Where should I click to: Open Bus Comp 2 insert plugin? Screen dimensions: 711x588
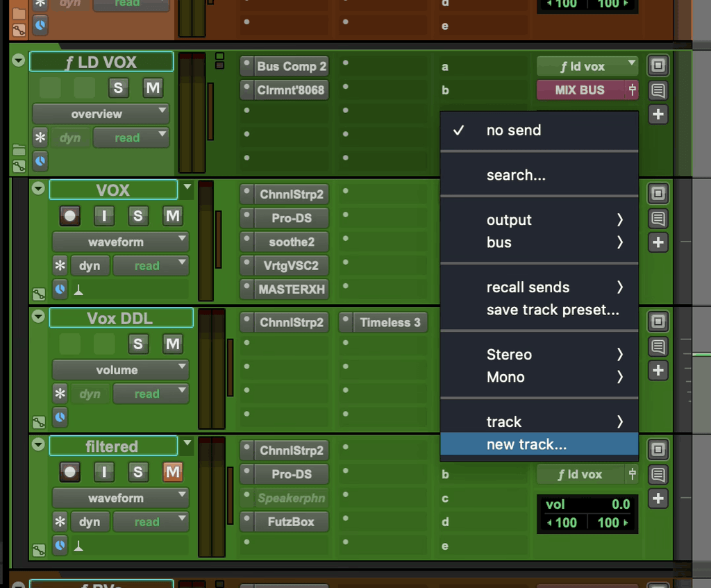291,66
